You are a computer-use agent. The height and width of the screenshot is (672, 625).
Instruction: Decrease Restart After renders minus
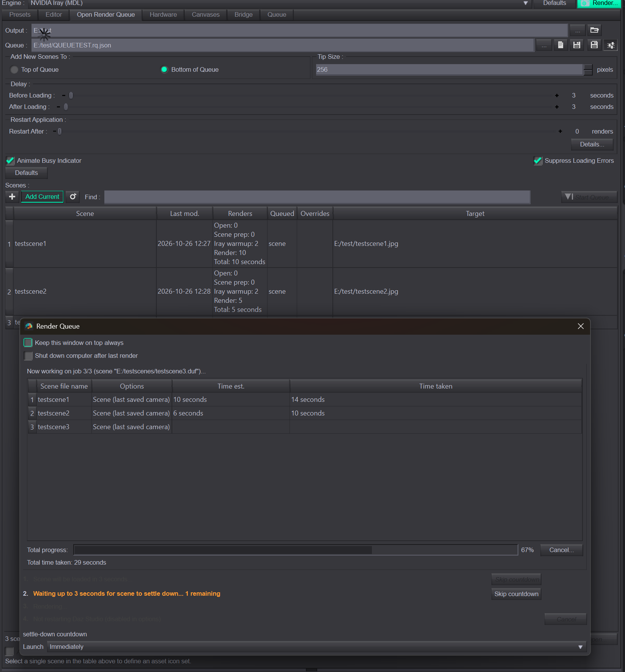pos(55,131)
